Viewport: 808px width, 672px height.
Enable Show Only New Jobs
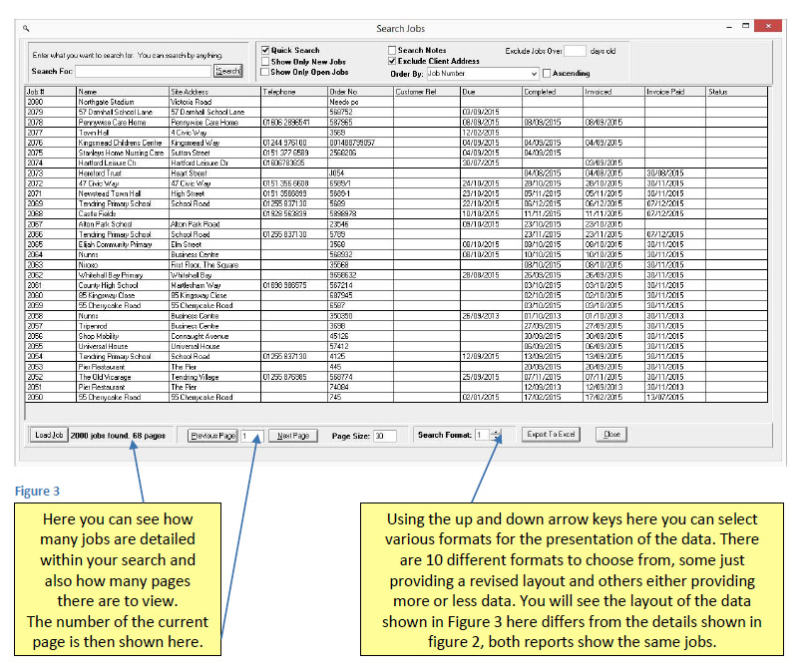(265, 61)
